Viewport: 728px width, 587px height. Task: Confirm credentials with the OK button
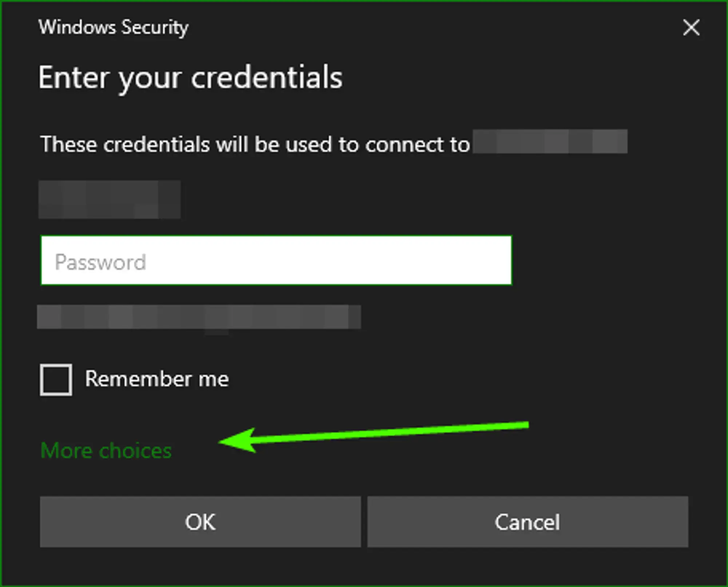coord(200,522)
